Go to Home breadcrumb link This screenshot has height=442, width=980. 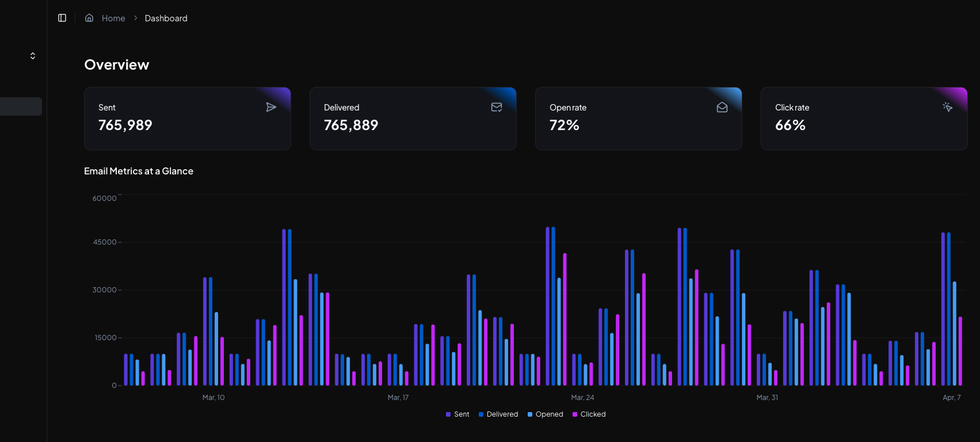click(x=113, y=18)
